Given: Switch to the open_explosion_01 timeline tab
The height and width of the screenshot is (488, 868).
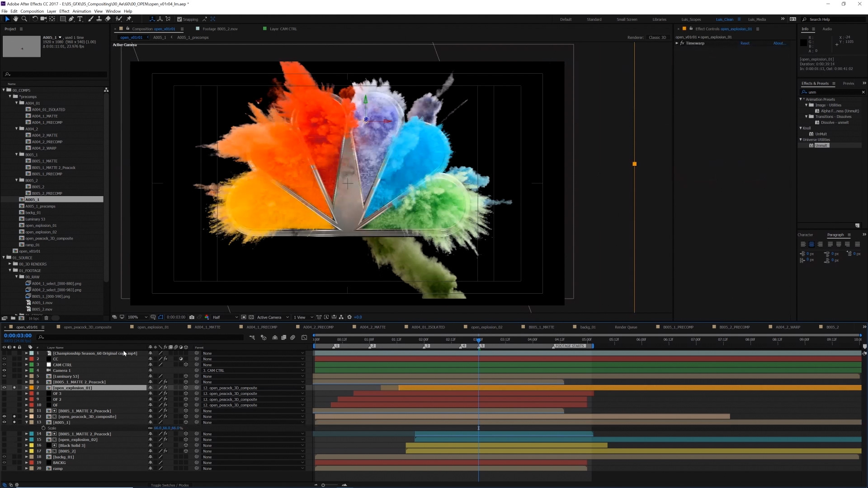Looking at the screenshot, I should tap(153, 327).
